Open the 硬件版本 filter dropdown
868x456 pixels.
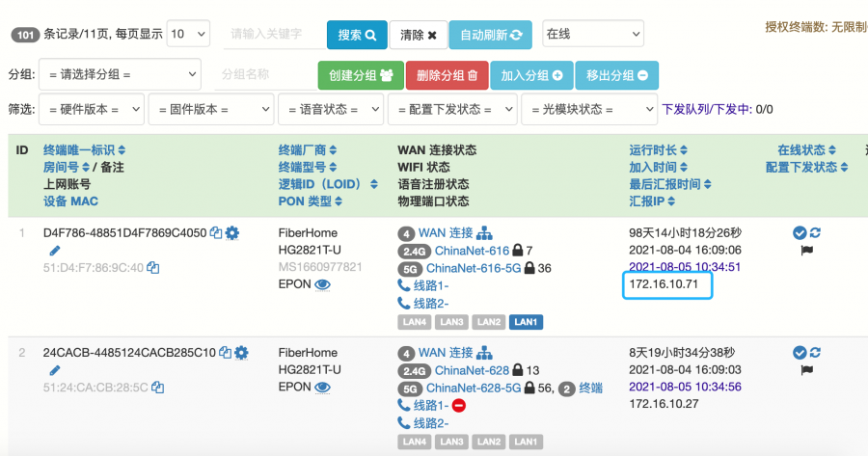[x=92, y=109]
